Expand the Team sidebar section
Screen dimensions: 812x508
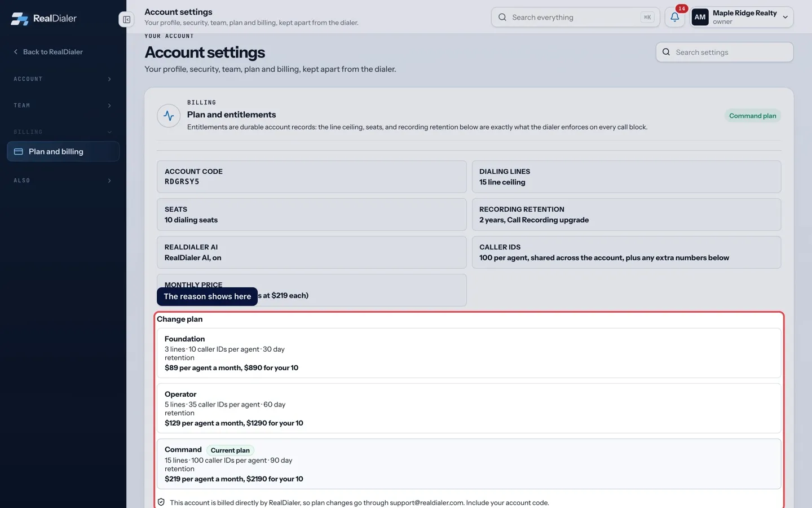pos(63,106)
